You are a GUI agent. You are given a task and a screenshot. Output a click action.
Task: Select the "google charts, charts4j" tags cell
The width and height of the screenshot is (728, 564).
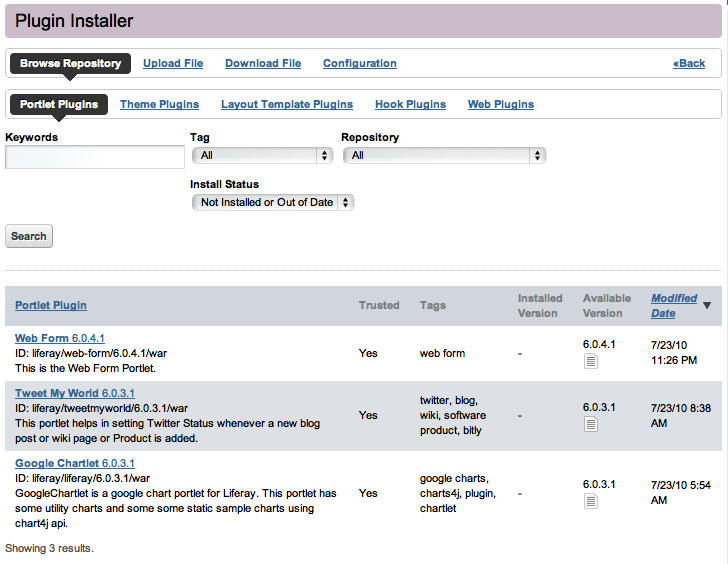coord(458,493)
